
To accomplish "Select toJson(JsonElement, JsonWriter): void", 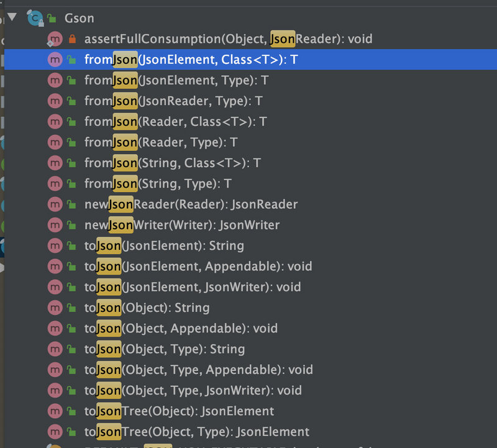I will click(186, 287).
